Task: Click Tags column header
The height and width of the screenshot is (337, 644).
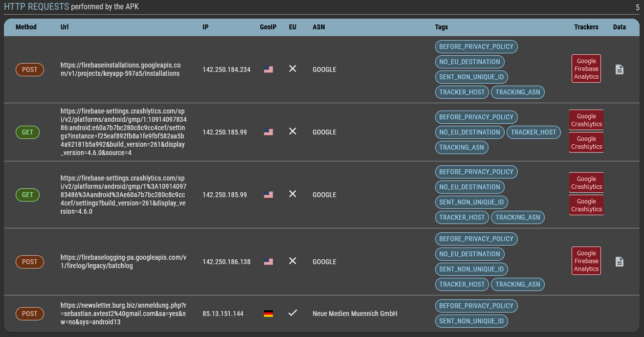Action: pos(442,27)
